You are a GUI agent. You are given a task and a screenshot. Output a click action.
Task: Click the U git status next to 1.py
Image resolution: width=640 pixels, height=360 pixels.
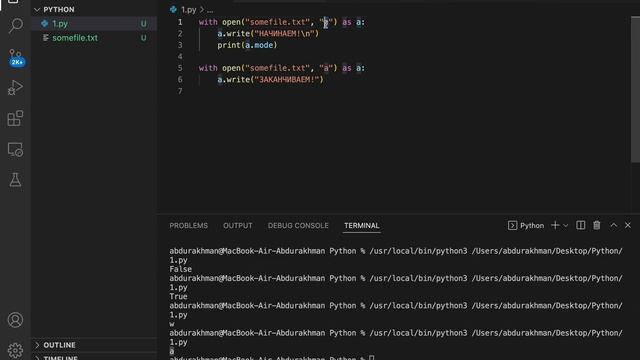tap(143, 24)
